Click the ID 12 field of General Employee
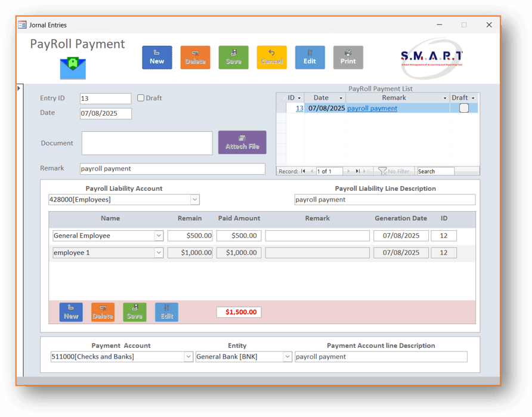This screenshot has height=417, width=532. pos(444,236)
